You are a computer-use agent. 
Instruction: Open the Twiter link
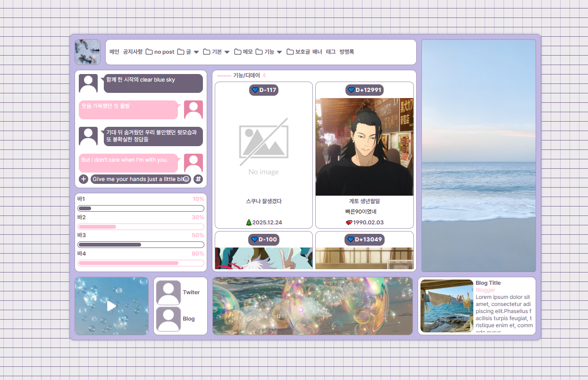pos(191,292)
